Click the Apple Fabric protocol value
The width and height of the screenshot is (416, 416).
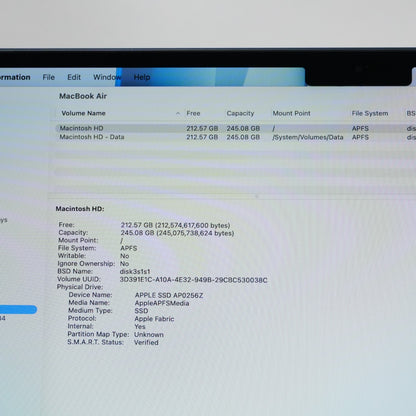pyautogui.click(x=154, y=319)
